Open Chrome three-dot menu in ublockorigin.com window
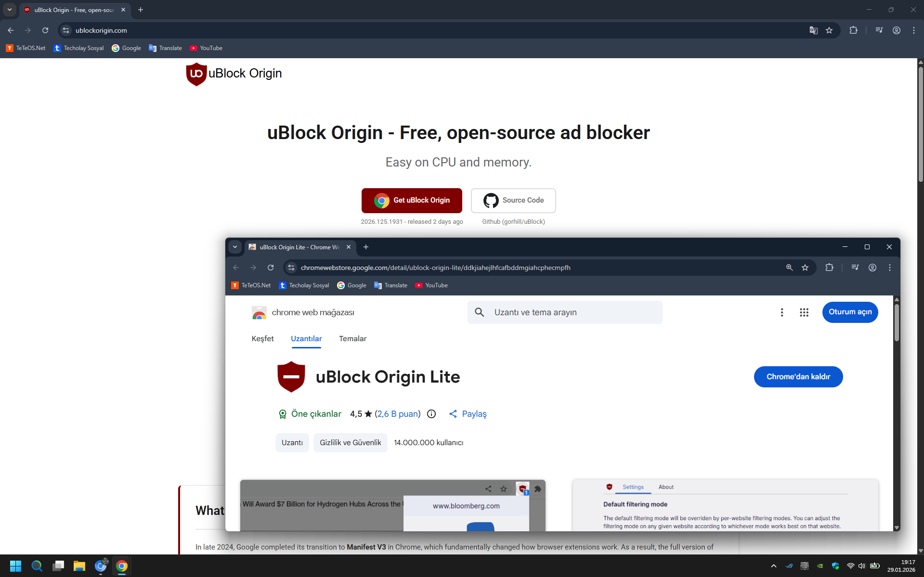The height and width of the screenshot is (577, 924). pyautogui.click(x=914, y=30)
